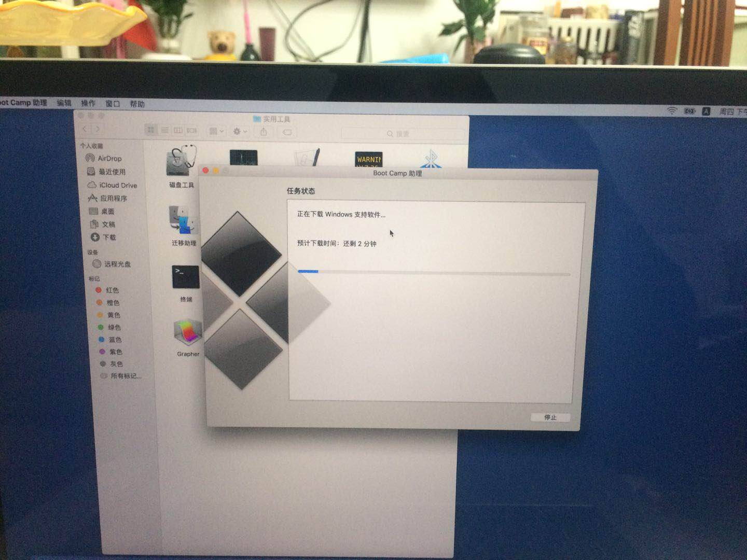This screenshot has height=560, width=747.
Task: Open the Console WARNING-log app icon
Action: (x=369, y=159)
